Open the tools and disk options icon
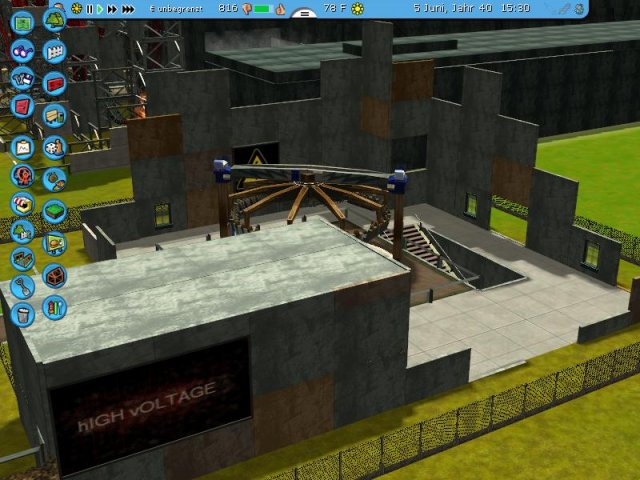 tap(22, 78)
